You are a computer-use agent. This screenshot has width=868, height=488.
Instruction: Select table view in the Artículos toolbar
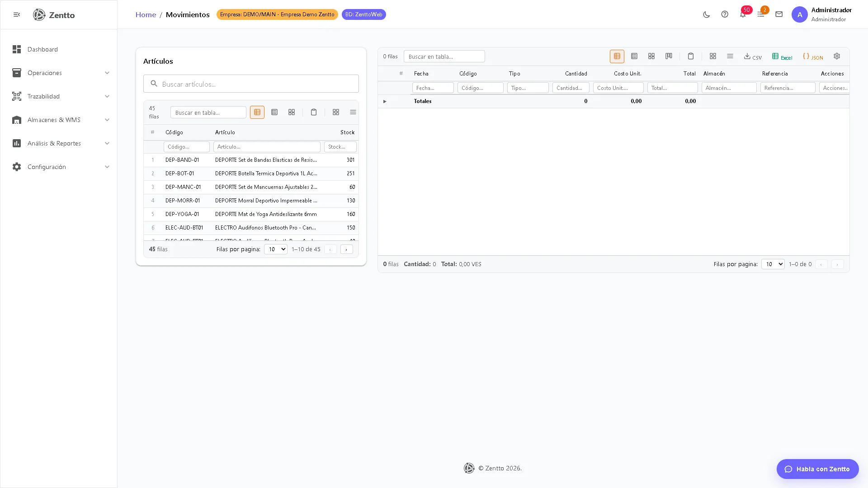tap(257, 112)
